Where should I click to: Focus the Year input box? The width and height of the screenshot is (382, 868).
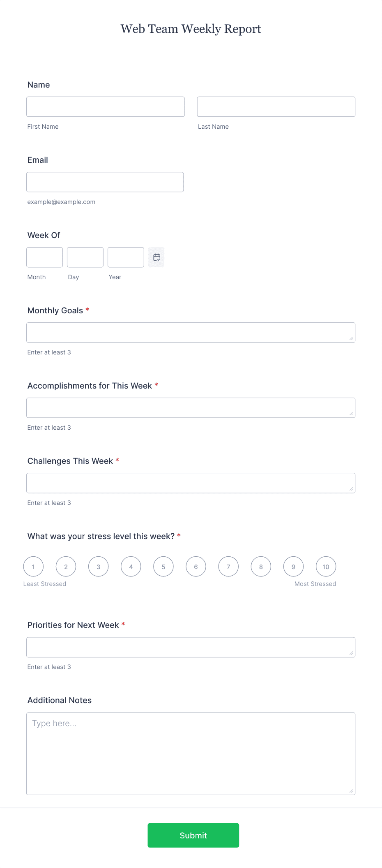click(126, 257)
